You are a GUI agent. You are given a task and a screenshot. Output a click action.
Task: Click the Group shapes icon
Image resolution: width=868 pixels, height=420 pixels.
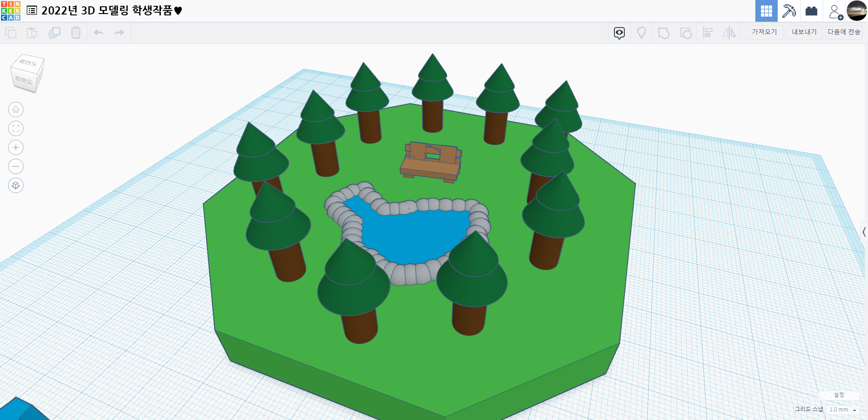tap(664, 33)
